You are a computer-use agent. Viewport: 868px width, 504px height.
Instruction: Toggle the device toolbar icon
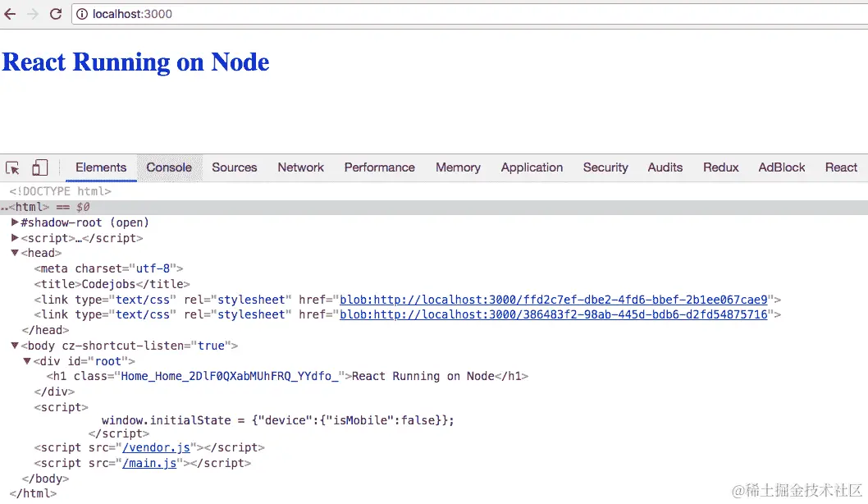point(39,167)
